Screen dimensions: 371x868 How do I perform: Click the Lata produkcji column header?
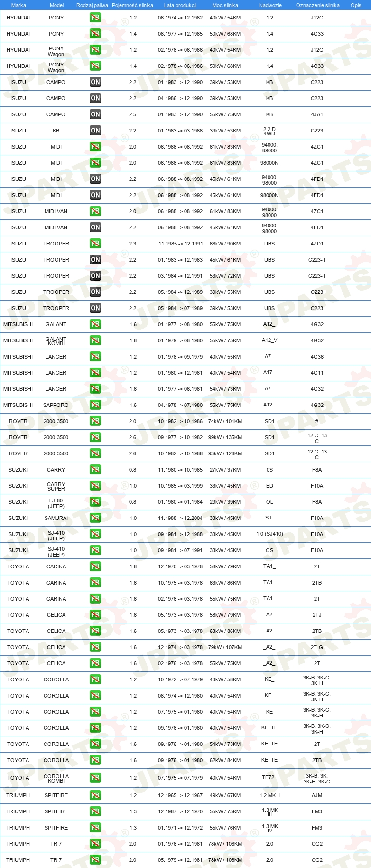pos(180,5)
